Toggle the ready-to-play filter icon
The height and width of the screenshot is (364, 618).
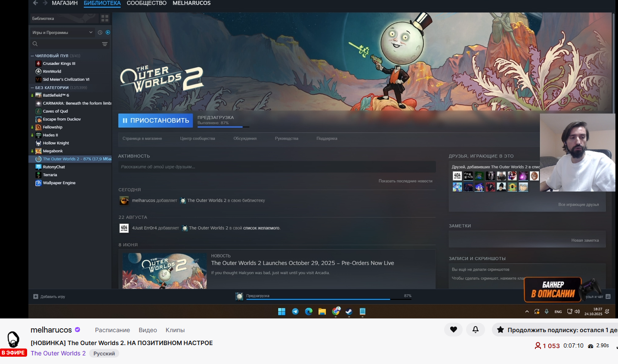click(x=108, y=32)
